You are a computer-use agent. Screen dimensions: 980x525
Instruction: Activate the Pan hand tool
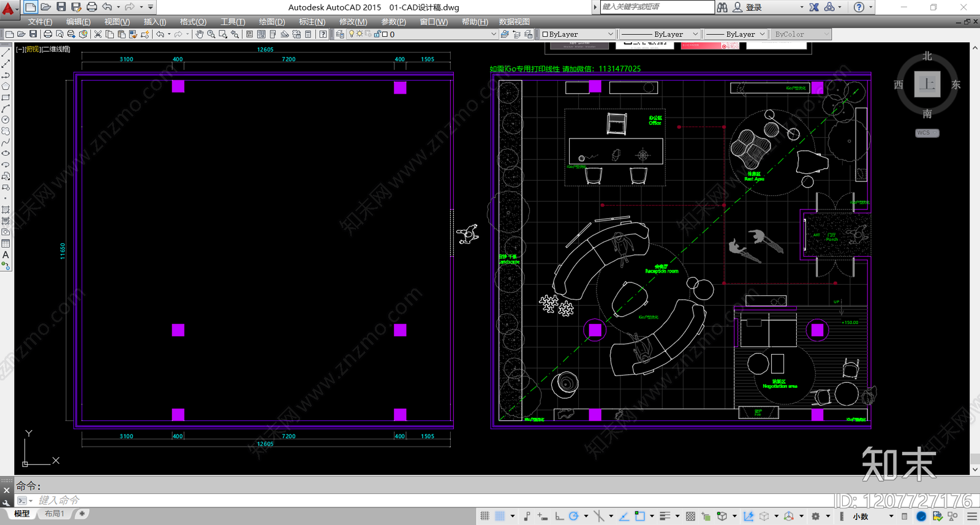coord(200,34)
